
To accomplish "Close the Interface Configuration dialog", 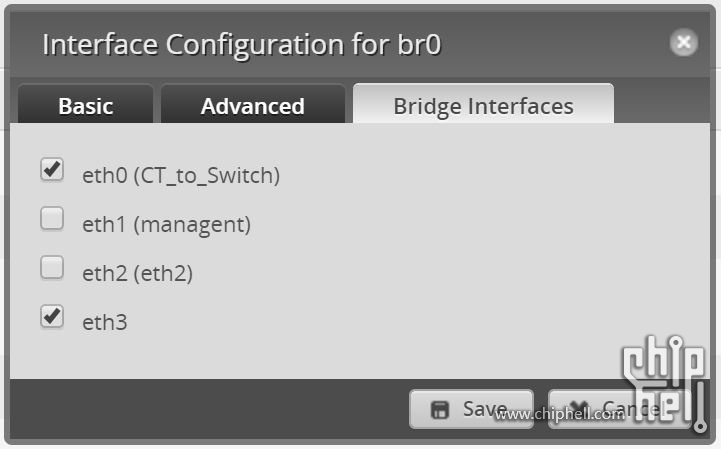I will point(684,42).
